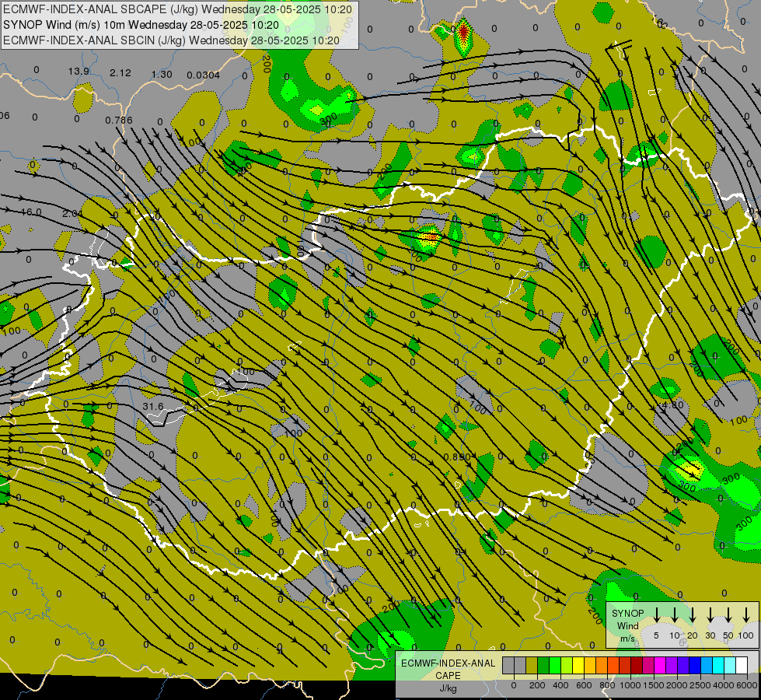Click the m/s unit label in the wind legend
761x700 pixels.
(627, 639)
